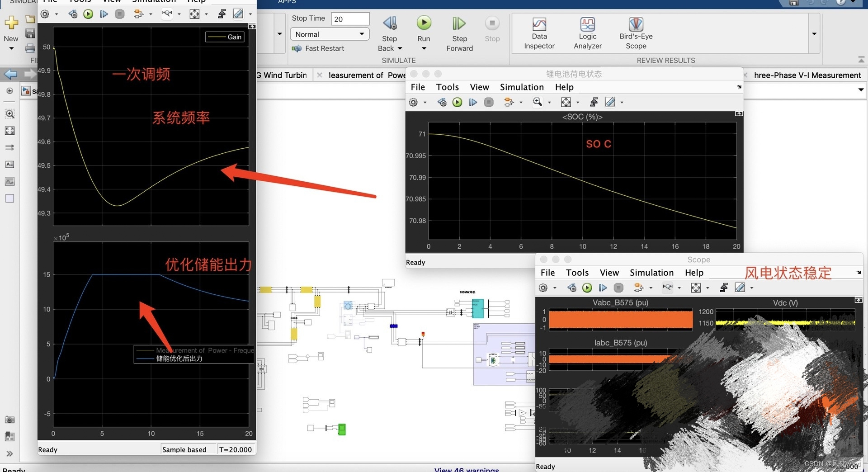The image size is (868, 472).
Task: Activate zoom tool in the SOC scope toolbar
Action: click(x=538, y=102)
